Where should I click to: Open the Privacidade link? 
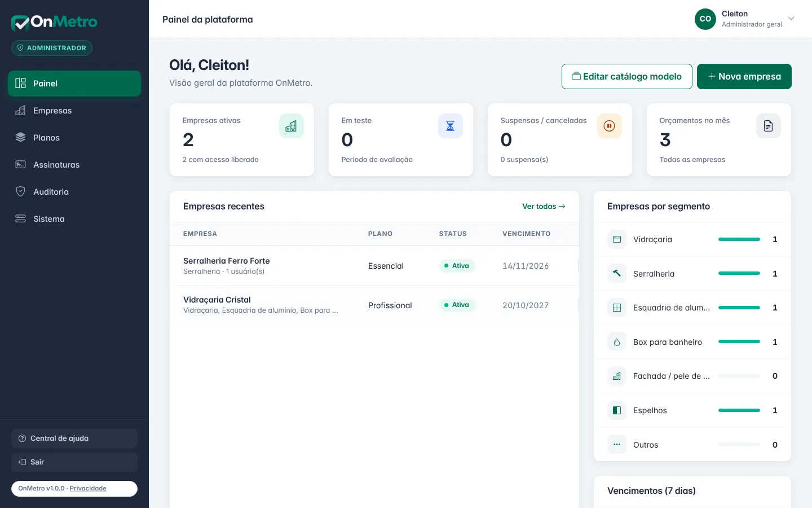[x=88, y=488]
